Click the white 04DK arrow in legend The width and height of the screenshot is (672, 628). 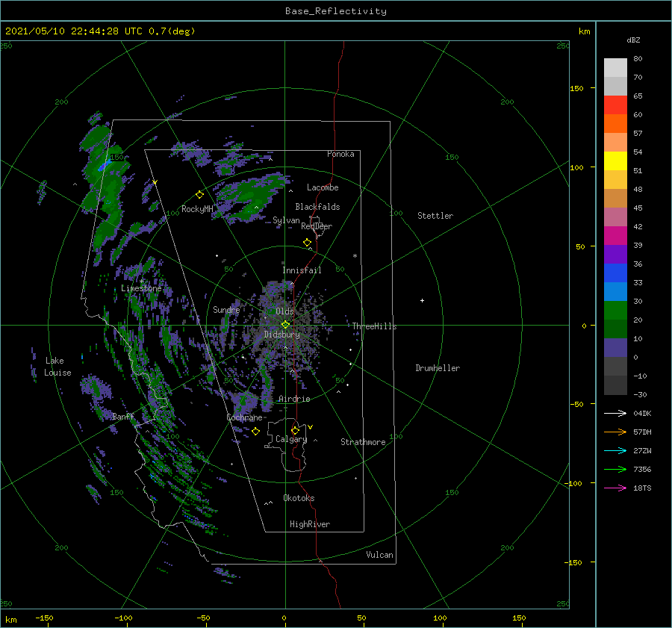(x=615, y=413)
